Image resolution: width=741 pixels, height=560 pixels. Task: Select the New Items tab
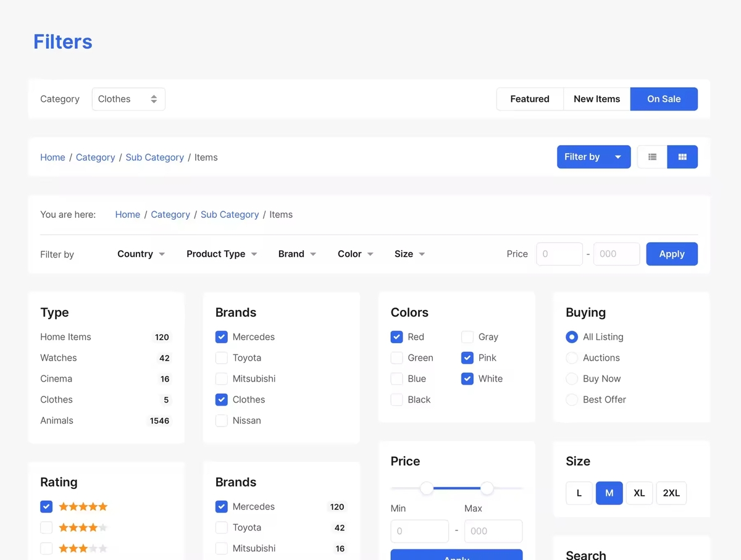click(x=597, y=99)
